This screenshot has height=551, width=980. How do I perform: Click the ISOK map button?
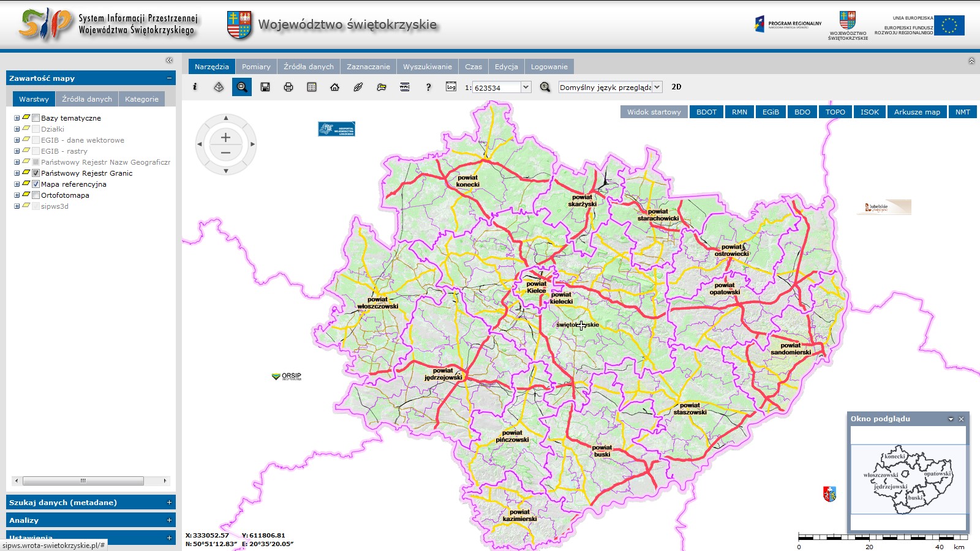[x=870, y=112]
